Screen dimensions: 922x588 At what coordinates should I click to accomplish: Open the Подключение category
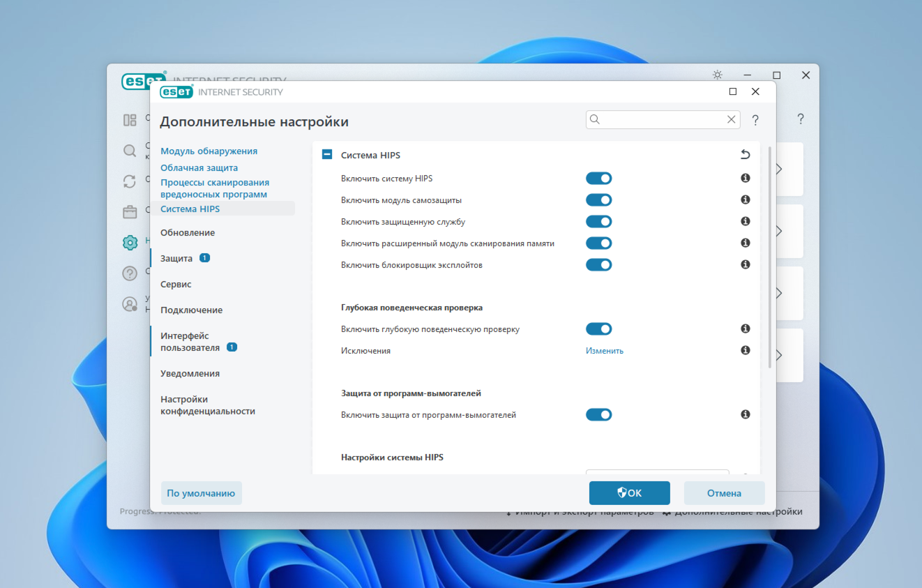tap(191, 310)
